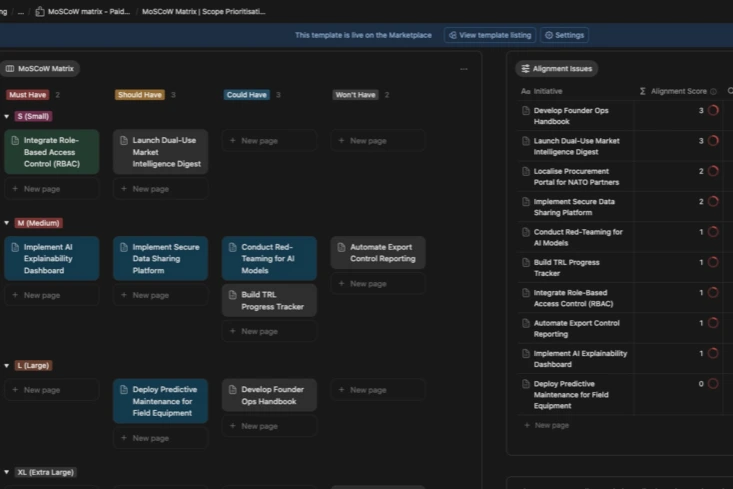The width and height of the screenshot is (733, 489).
Task: Collapse the M (Medium) group
Action: pos(7,223)
